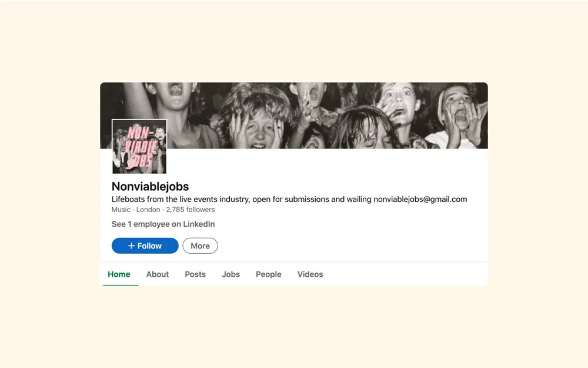
Task: Open the More options button
Action: coord(200,246)
